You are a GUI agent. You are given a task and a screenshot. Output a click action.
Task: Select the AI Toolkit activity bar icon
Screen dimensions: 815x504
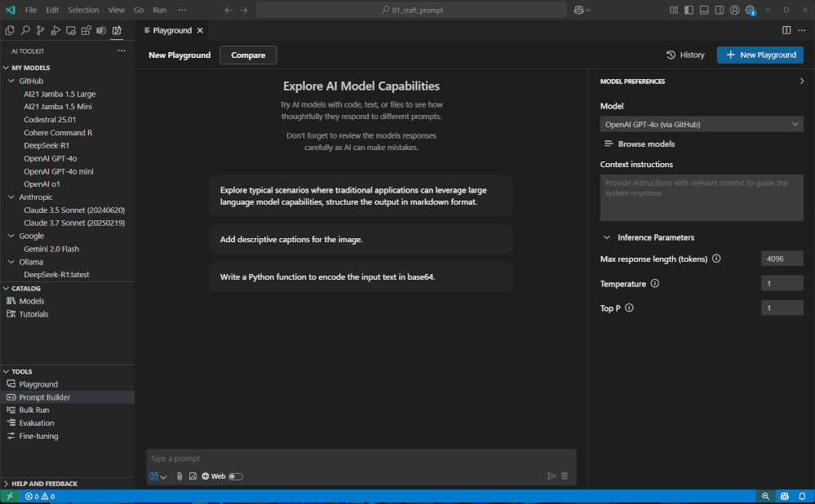click(117, 31)
